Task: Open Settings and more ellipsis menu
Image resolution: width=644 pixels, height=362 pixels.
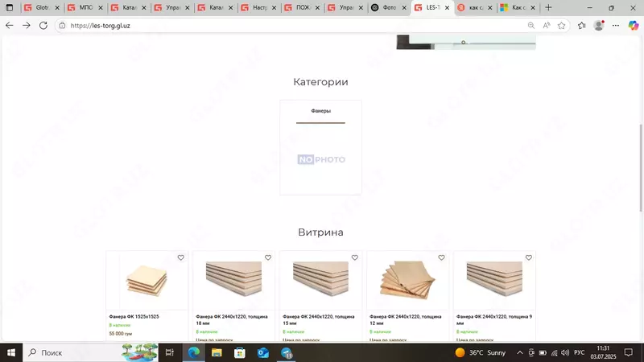Action: point(616,26)
